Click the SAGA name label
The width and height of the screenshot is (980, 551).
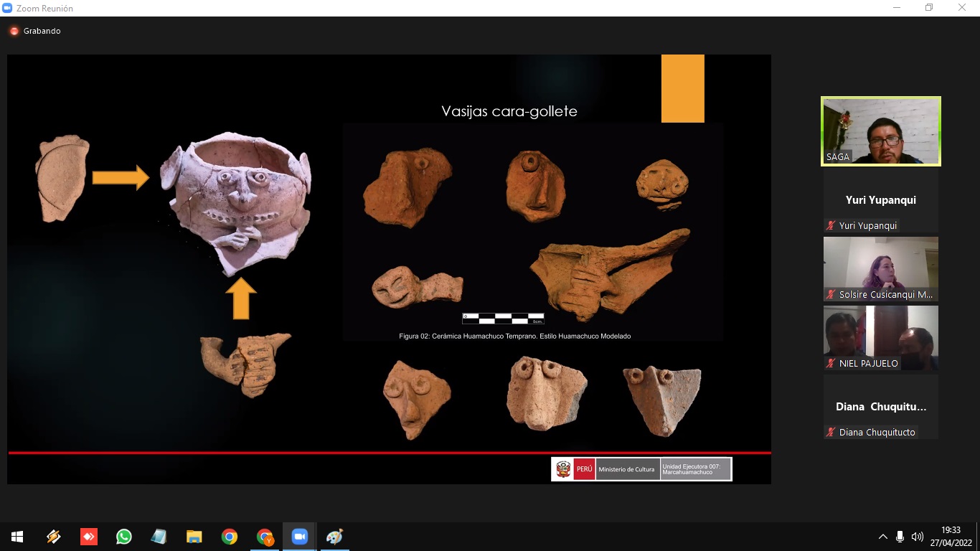coord(837,156)
